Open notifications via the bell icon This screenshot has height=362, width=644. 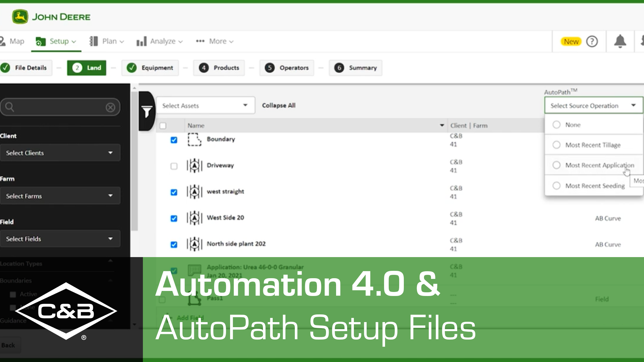tap(620, 41)
